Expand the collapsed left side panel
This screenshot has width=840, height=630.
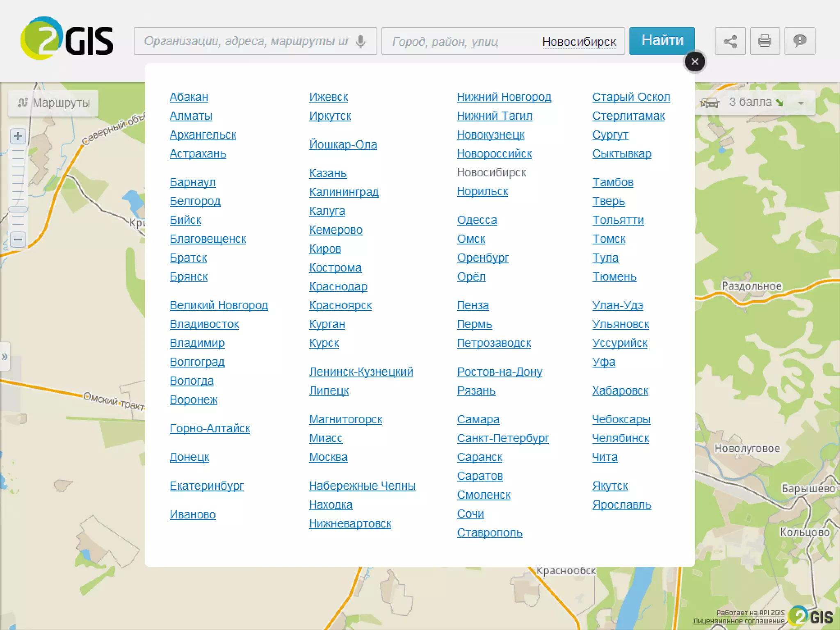(5, 356)
